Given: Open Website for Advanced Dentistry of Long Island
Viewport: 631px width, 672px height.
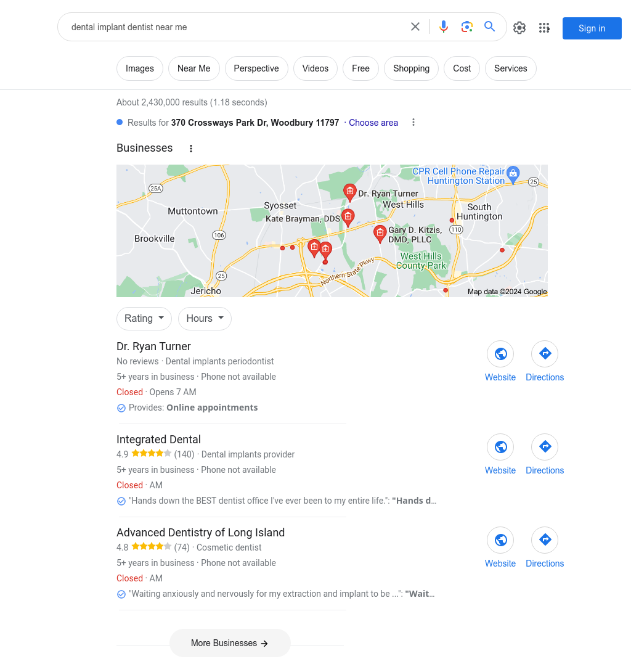Looking at the screenshot, I should coord(500,540).
